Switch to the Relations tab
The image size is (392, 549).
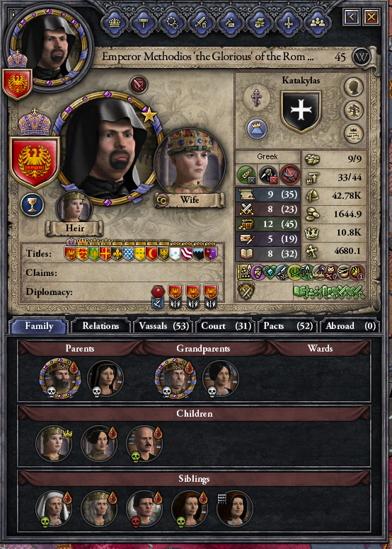[100, 326]
